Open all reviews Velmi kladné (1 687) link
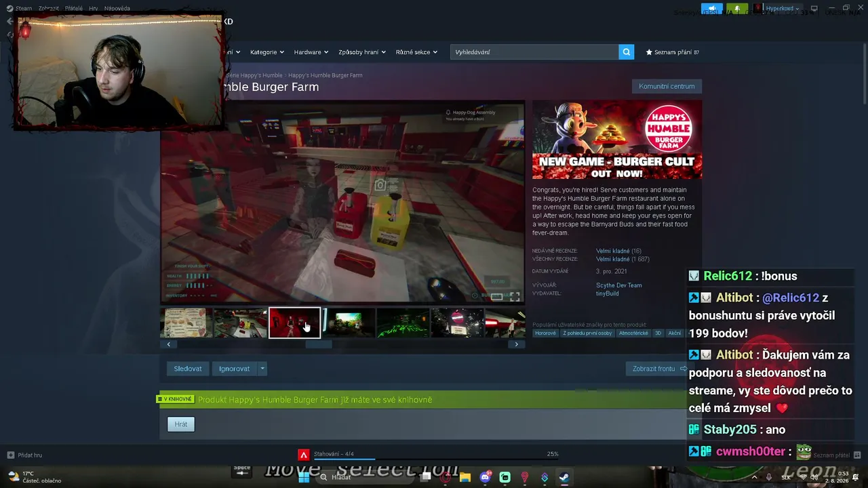This screenshot has width=868, height=488. point(623,259)
